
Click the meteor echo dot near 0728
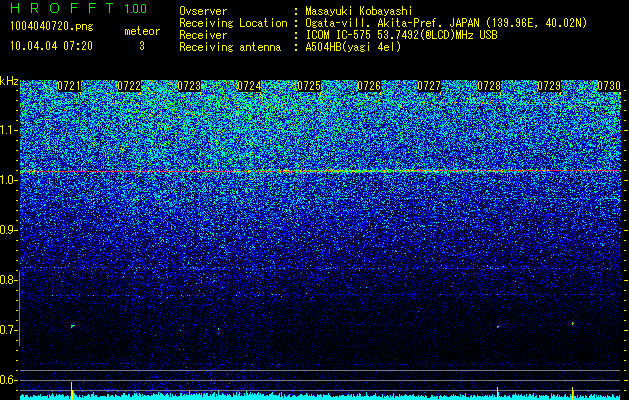pos(498,327)
